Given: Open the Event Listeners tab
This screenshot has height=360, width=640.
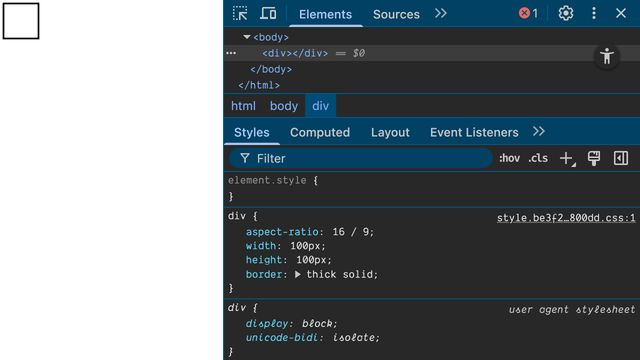Looking at the screenshot, I should [x=474, y=132].
